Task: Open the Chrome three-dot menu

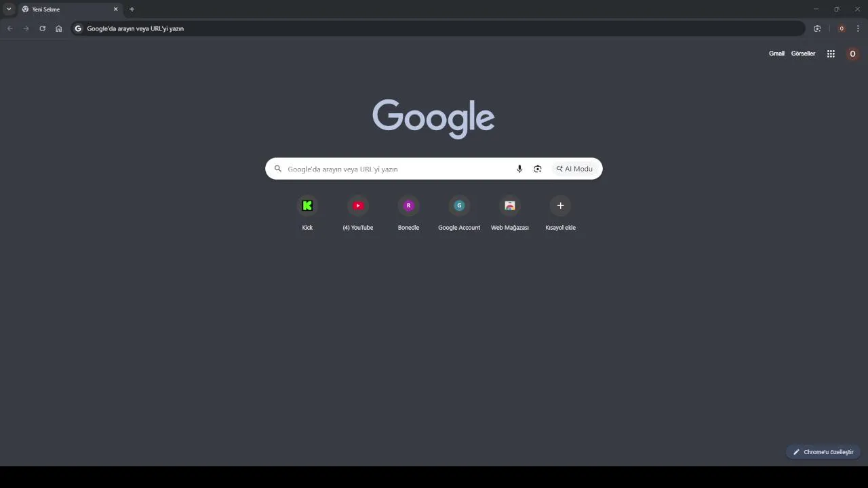Action: click(858, 28)
